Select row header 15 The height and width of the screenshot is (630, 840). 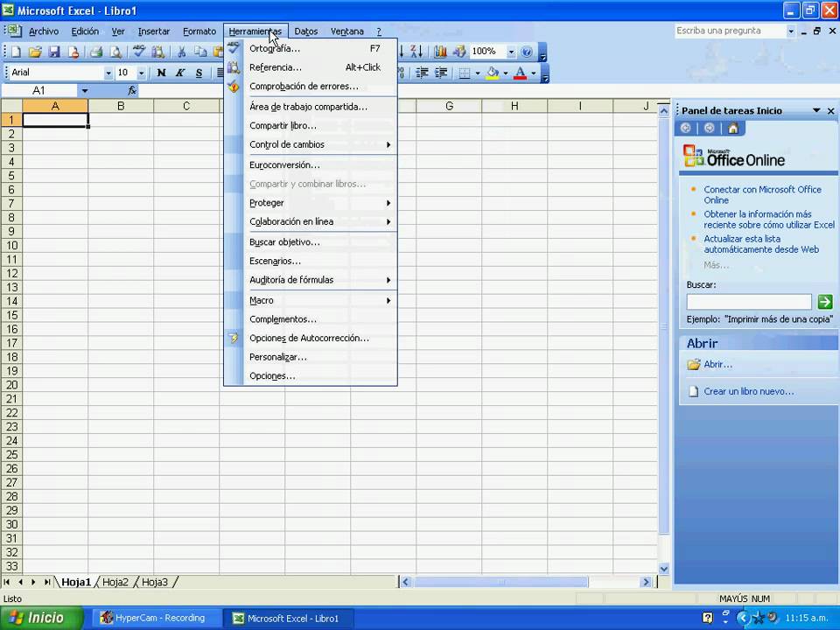(11, 315)
